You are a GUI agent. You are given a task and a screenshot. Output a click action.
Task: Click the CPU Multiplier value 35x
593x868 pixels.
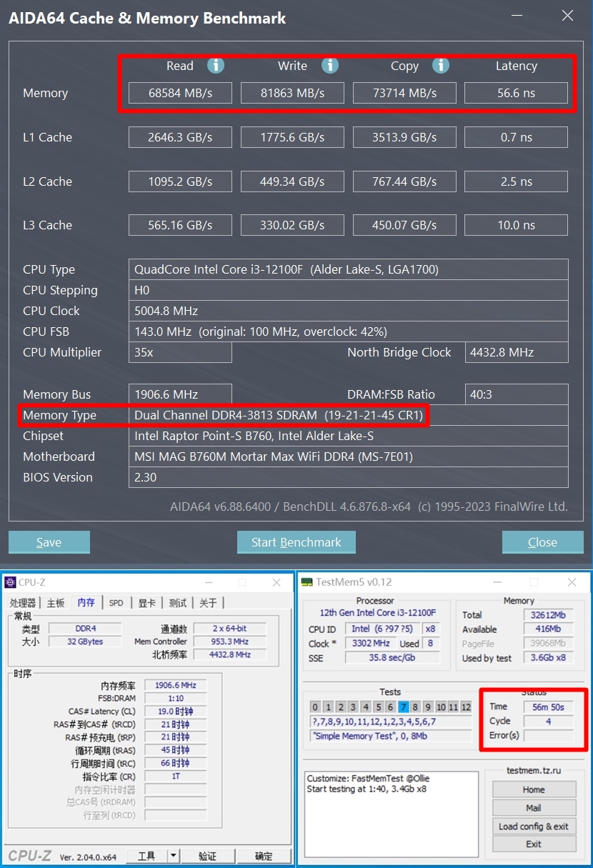tap(180, 352)
